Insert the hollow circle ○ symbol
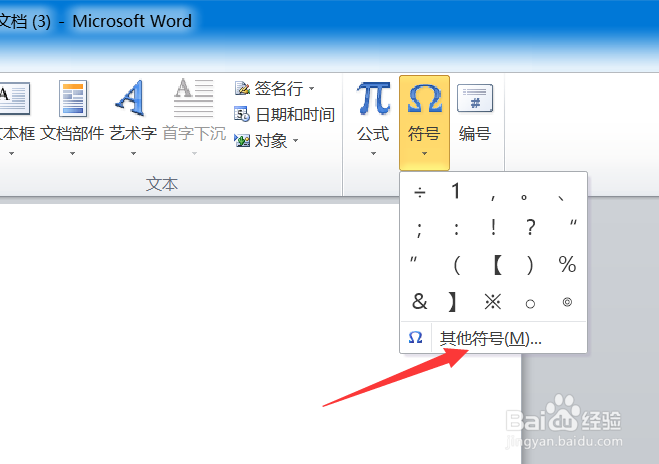659x464 pixels. coord(530,303)
